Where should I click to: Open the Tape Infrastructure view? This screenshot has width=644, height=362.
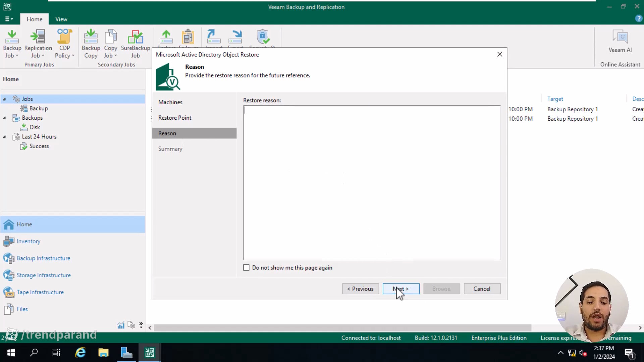pyautogui.click(x=73, y=292)
